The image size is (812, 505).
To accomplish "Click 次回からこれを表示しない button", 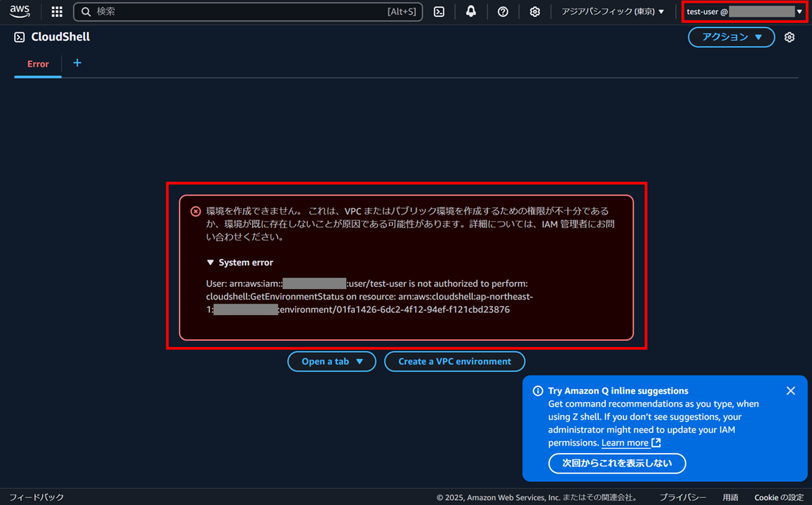I will point(617,463).
